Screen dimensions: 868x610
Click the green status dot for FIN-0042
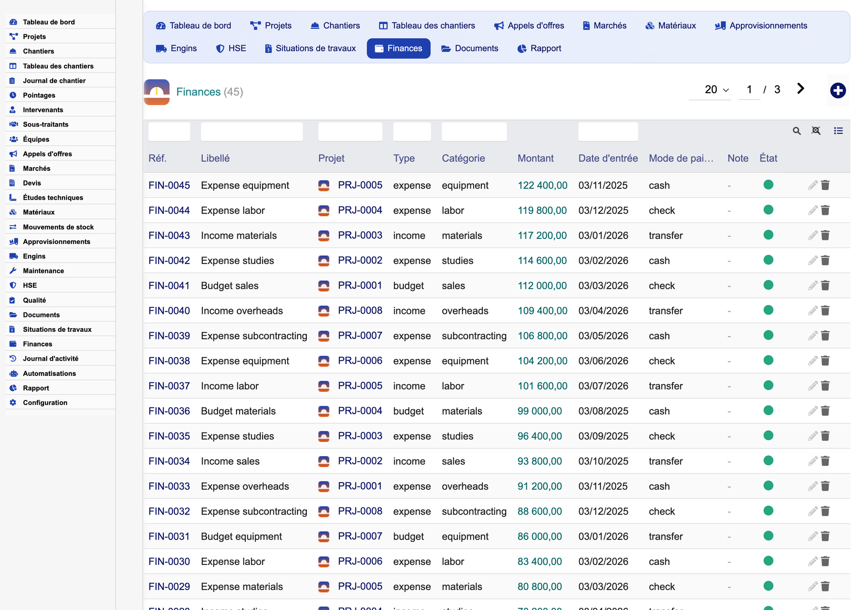[768, 260]
